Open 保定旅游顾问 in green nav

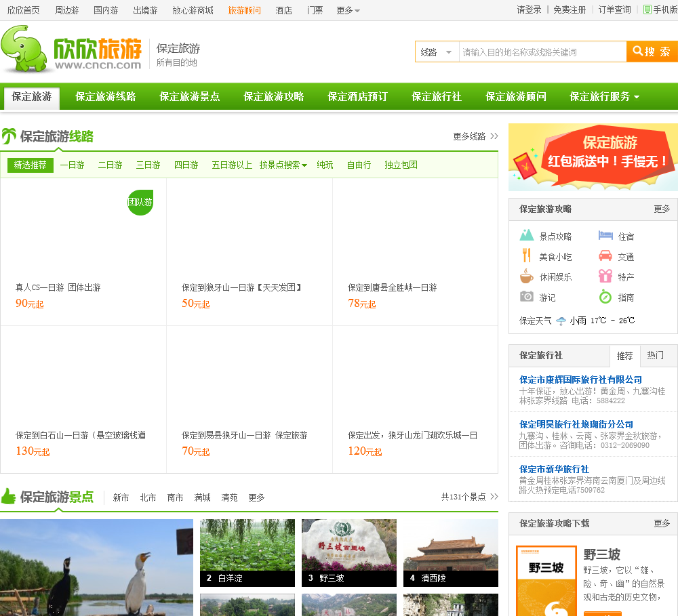point(516,96)
